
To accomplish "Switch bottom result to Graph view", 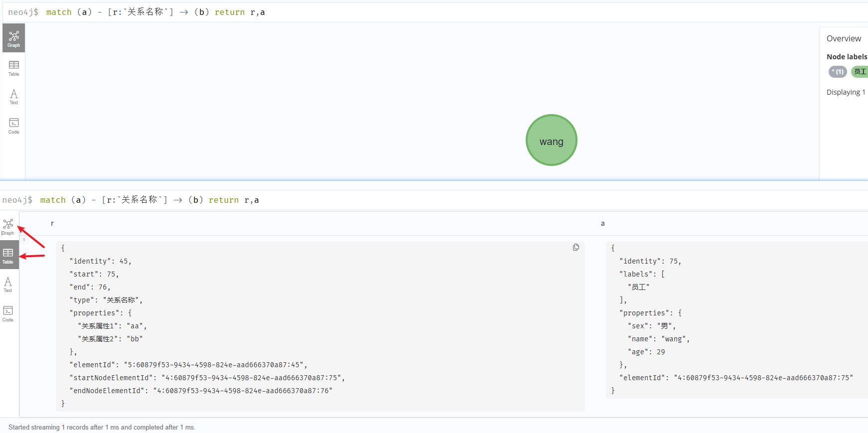I will pos(8,227).
